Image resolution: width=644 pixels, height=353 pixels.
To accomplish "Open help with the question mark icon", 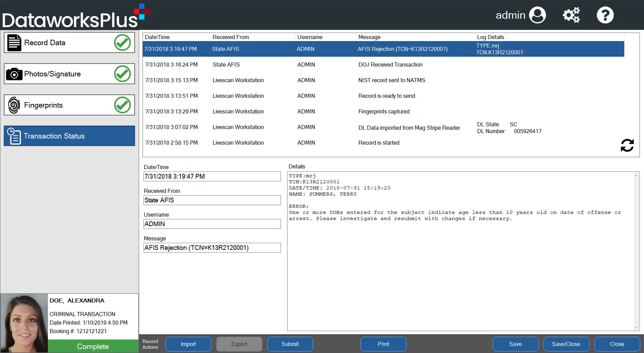I will point(605,15).
